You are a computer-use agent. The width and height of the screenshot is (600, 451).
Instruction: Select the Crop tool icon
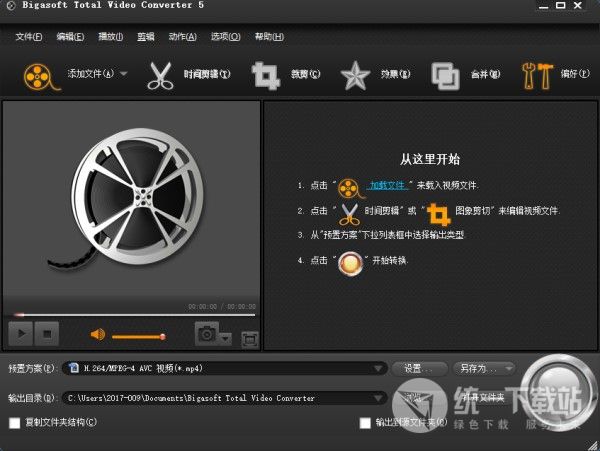pos(265,74)
